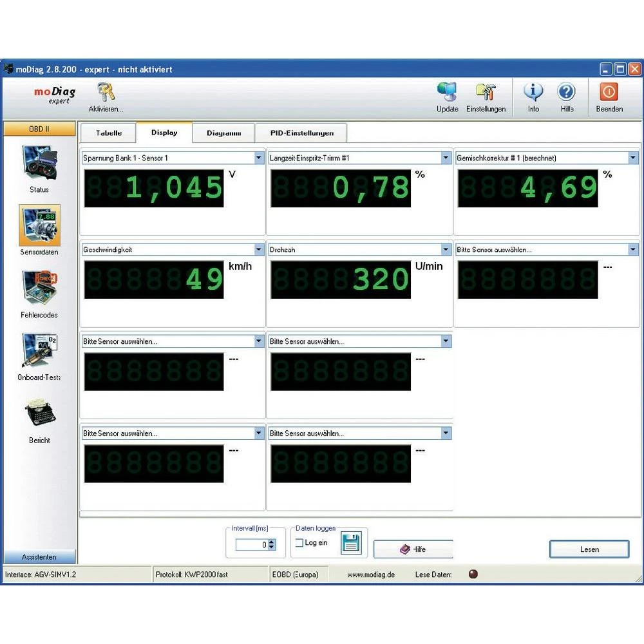Adjust the Intervall [ms] stepper value
Image resolution: width=644 pixels, height=644 pixels.
[x=272, y=543]
